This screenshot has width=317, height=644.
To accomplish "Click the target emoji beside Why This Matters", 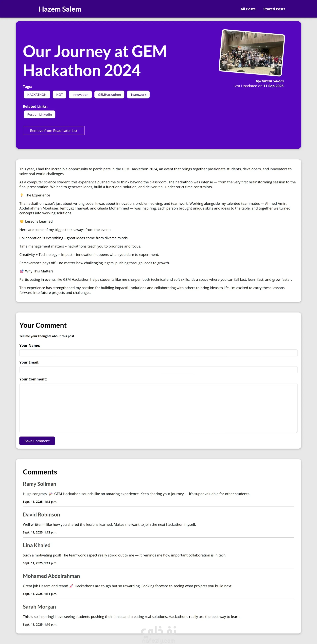I will tap(22, 271).
